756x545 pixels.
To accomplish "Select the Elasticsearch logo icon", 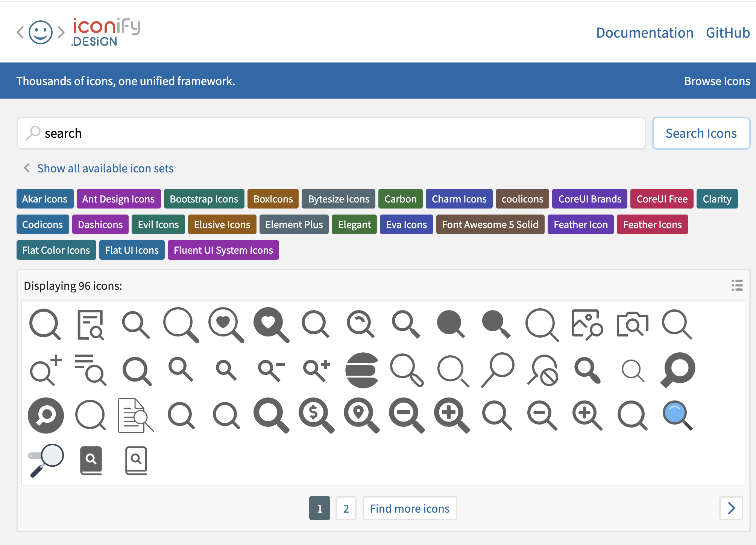I will [x=362, y=370].
